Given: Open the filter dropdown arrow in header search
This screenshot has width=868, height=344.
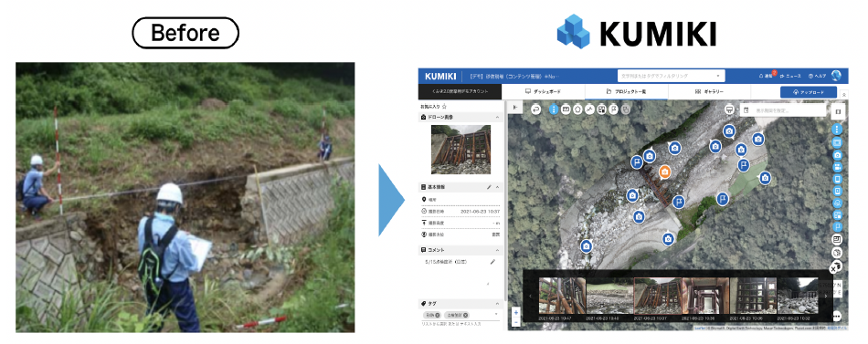Looking at the screenshot, I should coord(718,76).
